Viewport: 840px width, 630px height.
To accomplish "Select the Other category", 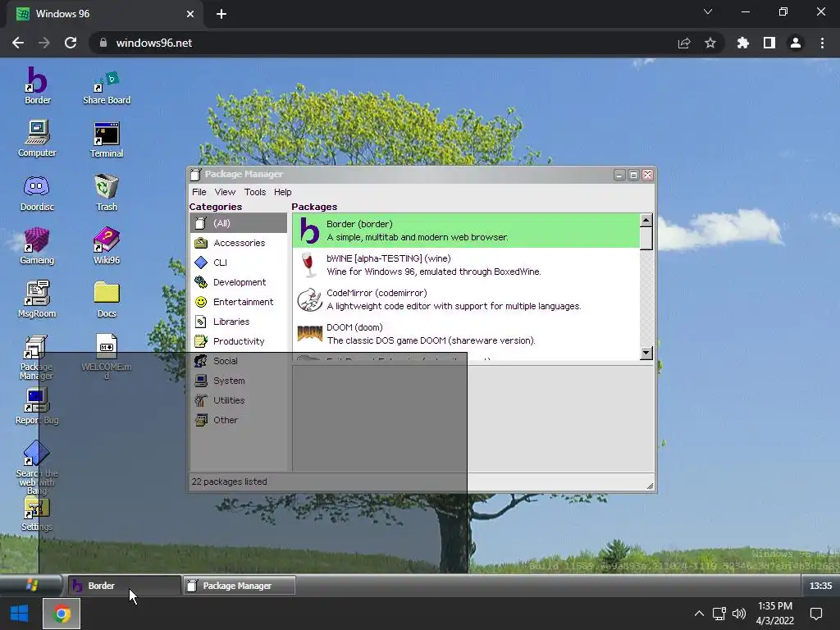I will [x=239, y=420].
